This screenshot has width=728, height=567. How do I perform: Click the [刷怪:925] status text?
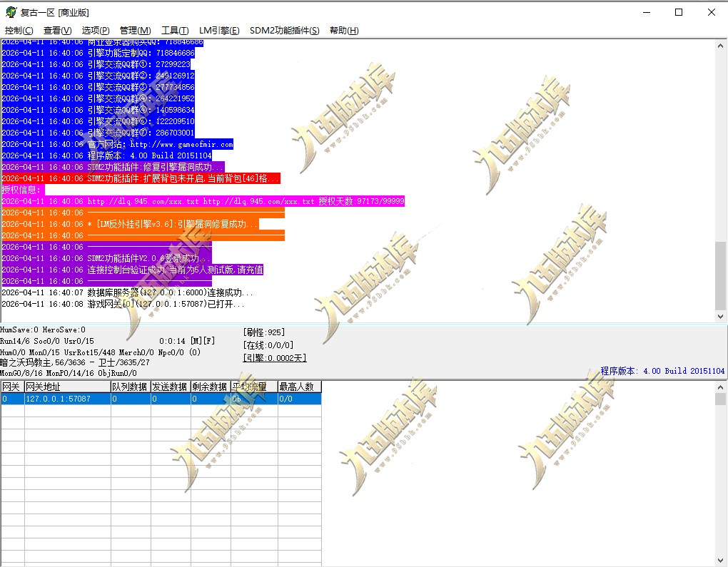[263, 332]
